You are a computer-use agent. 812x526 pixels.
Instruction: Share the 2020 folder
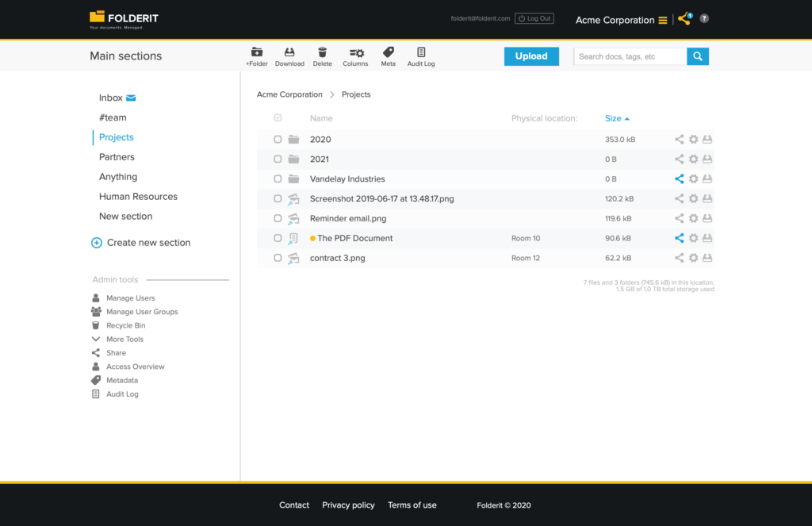tap(679, 139)
